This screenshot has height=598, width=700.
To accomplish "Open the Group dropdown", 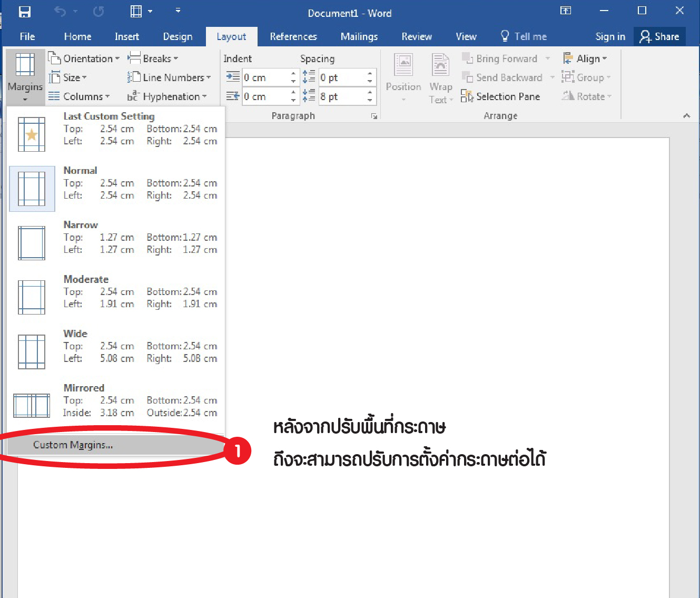I will [x=586, y=77].
